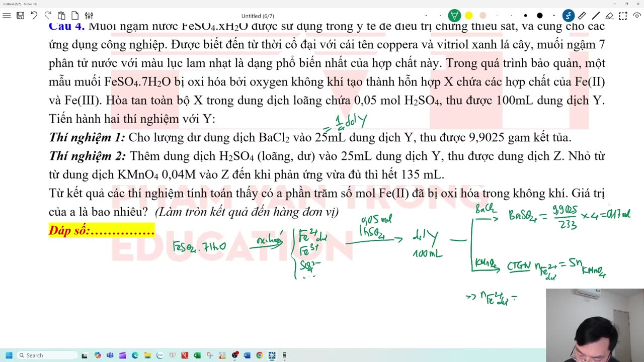
Task: Open Copilot from the taskbar
Action: pos(97,355)
